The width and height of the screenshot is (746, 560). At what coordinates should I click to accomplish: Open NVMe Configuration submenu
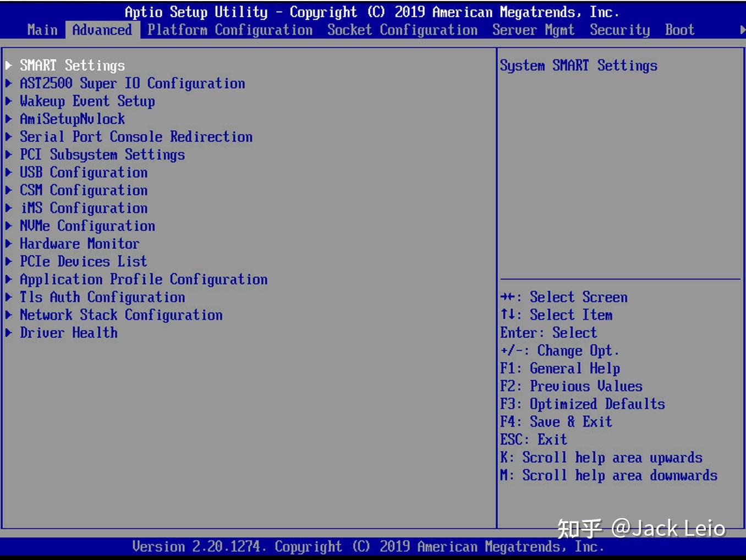click(87, 226)
